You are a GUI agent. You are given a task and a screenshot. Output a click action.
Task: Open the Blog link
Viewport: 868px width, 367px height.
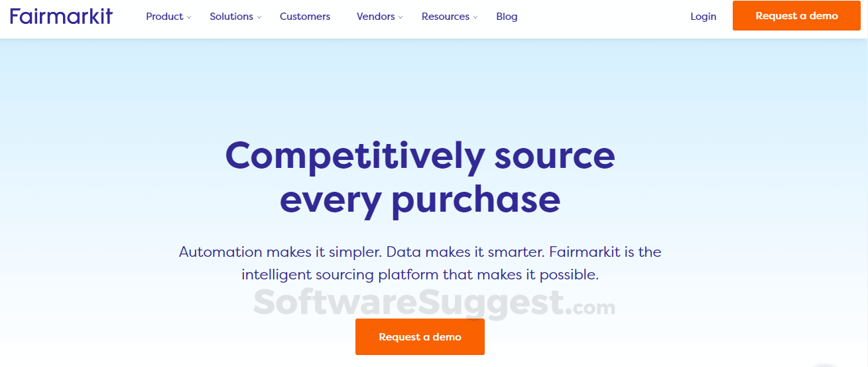507,17
